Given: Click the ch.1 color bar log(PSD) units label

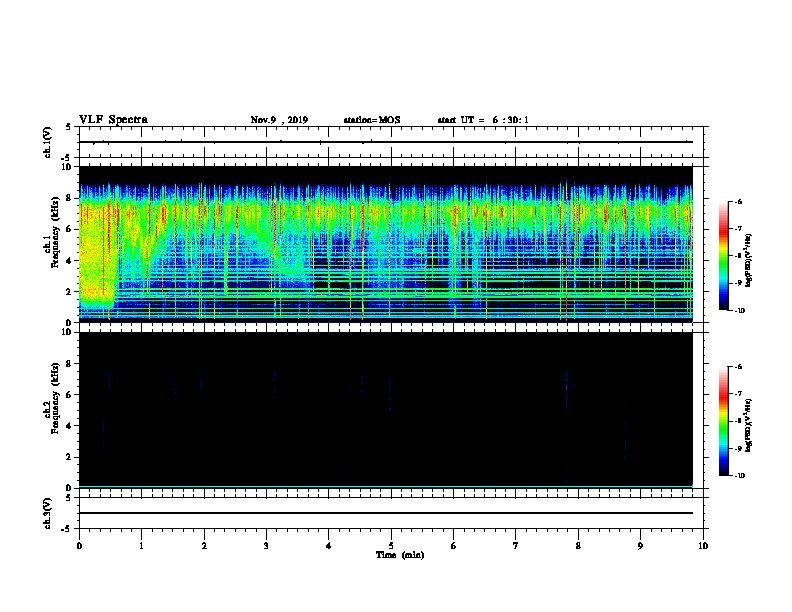Looking at the screenshot, I should 749,260.
